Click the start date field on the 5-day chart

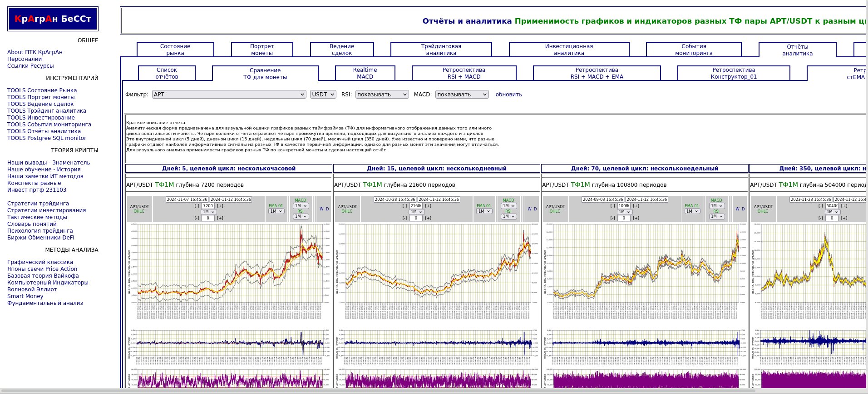pos(187,199)
